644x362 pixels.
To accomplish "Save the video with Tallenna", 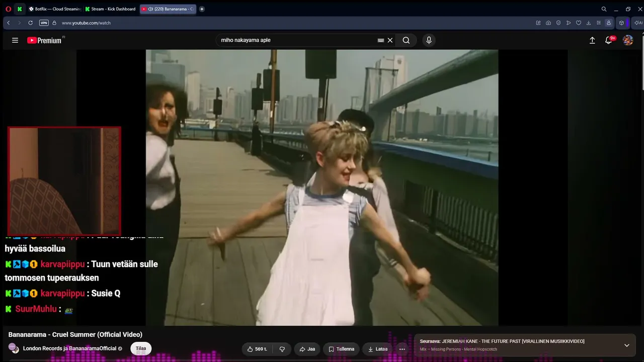I will (342, 349).
